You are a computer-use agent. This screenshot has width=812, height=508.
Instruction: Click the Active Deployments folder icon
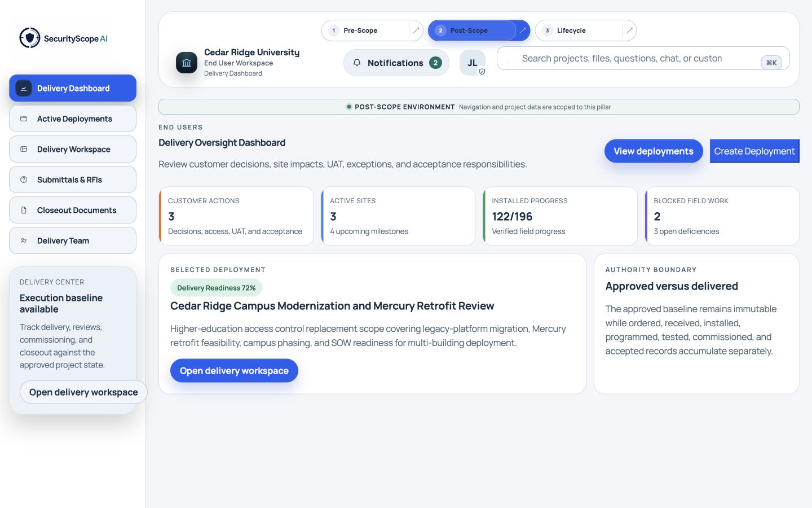(x=24, y=119)
